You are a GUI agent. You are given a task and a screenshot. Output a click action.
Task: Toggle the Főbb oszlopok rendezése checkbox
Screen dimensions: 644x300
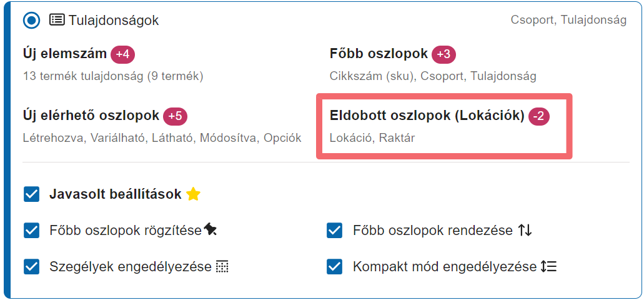(x=335, y=231)
